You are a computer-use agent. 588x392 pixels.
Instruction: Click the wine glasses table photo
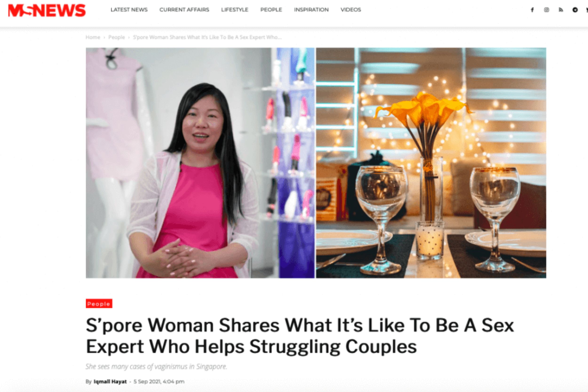click(431, 163)
